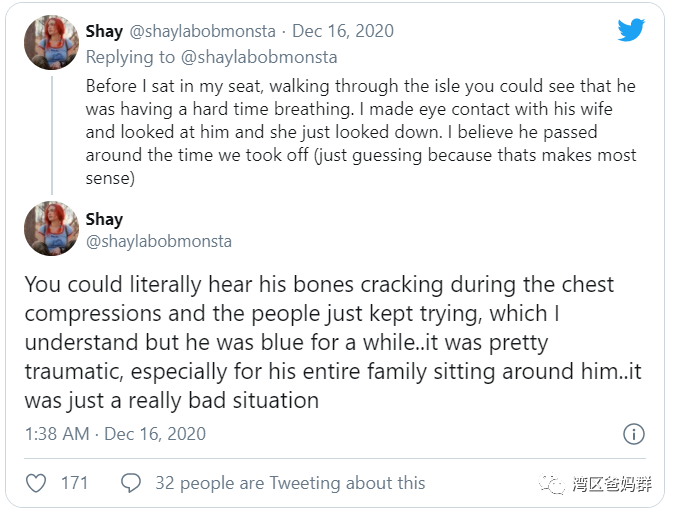Click Shay's display name in top tweet
673x514 pixels.
click(x=104, y=32)
